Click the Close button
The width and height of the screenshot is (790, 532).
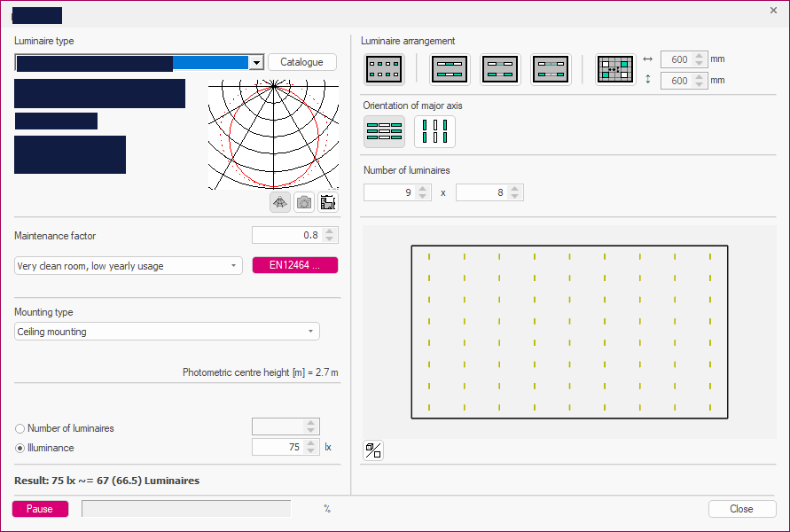click(741, 509)
